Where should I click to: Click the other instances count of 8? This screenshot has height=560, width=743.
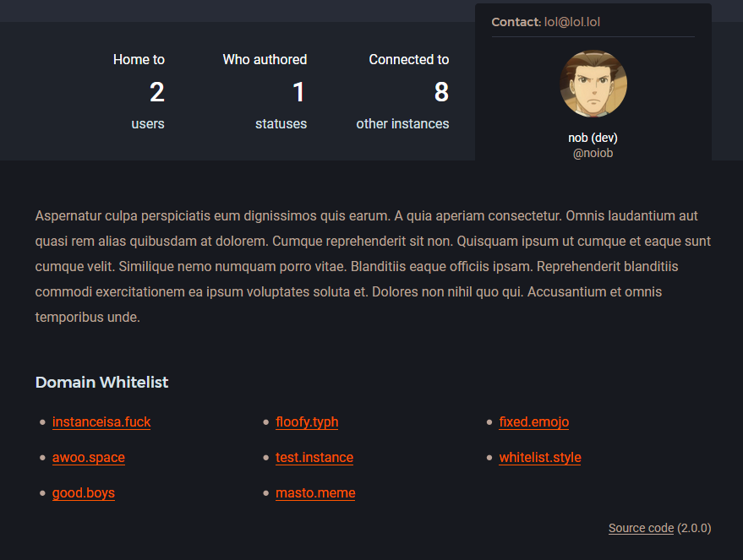click(x=441, y=92)
